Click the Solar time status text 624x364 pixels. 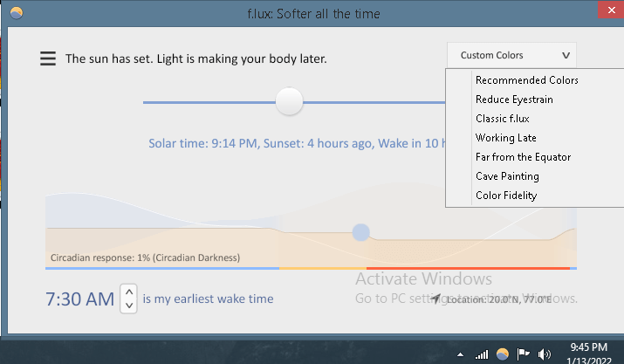point(297,143)
